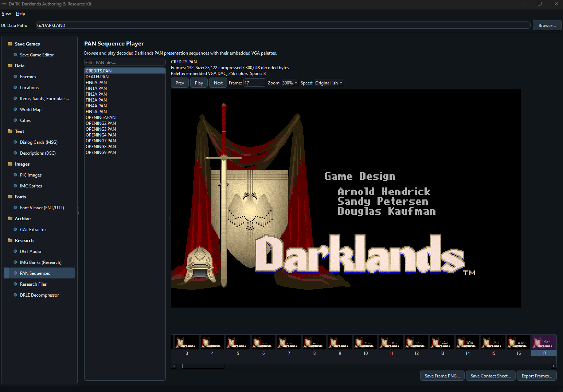Click the Text folder icon in sidebar

10,131
